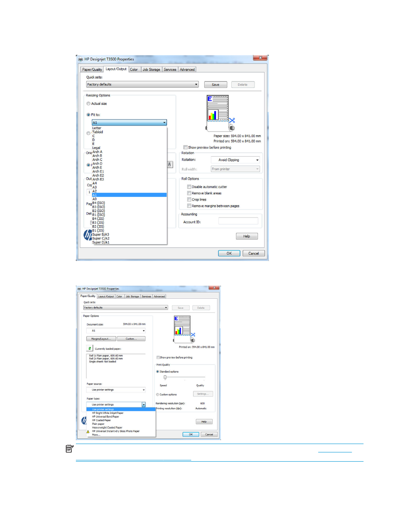This screenshot has height=532, width=400.
Task: Click the note icon below the dialogs
Action: point(70,449)
